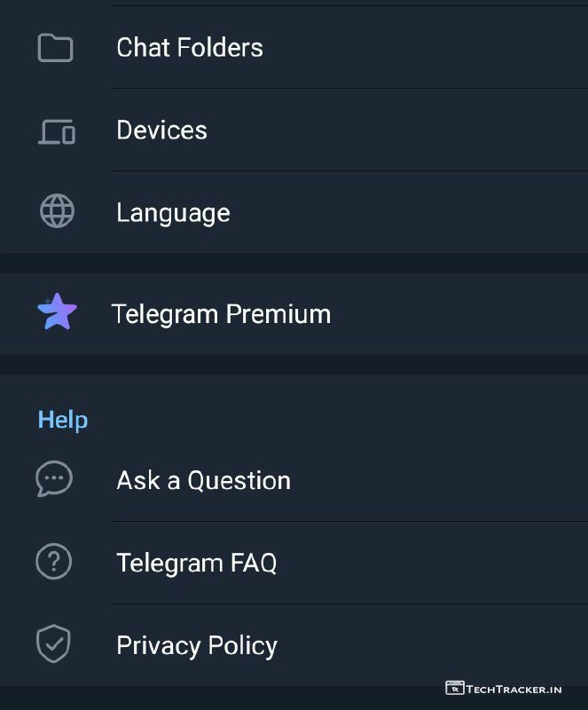The width and height of the screenshot is (588, 710).
Task: Open Chat Folders settings
Action: click(x=190, y=48)
